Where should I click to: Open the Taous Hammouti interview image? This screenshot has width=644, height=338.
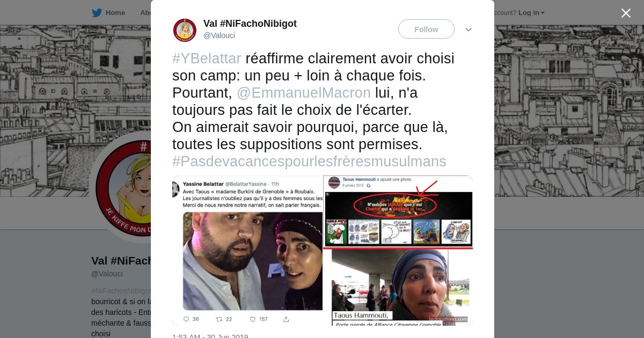coord(398,288)
